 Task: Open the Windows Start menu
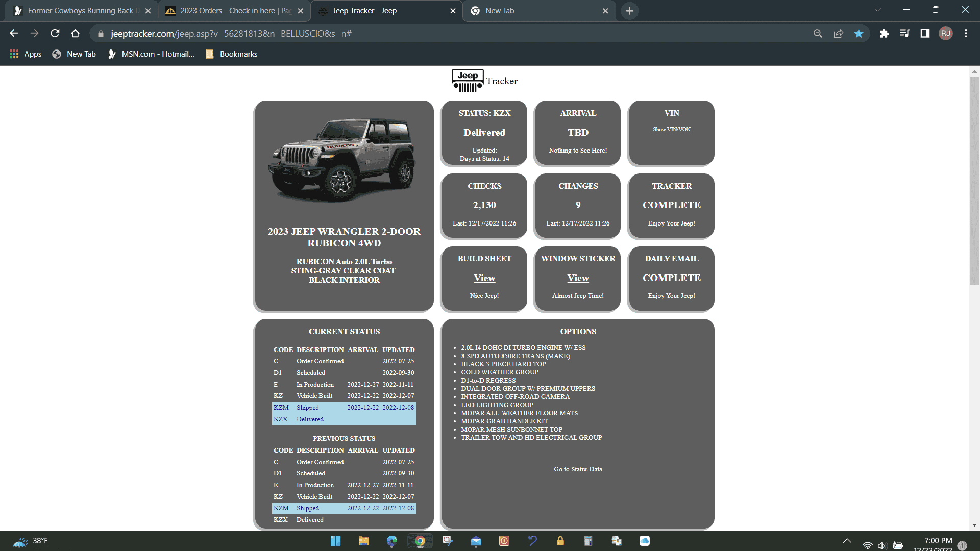[335, 541]
